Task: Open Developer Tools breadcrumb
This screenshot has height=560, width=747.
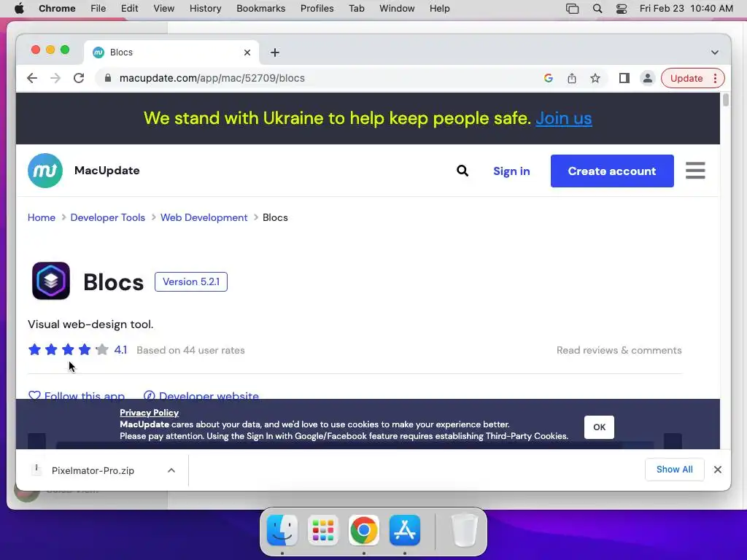Action: [108, 217]
